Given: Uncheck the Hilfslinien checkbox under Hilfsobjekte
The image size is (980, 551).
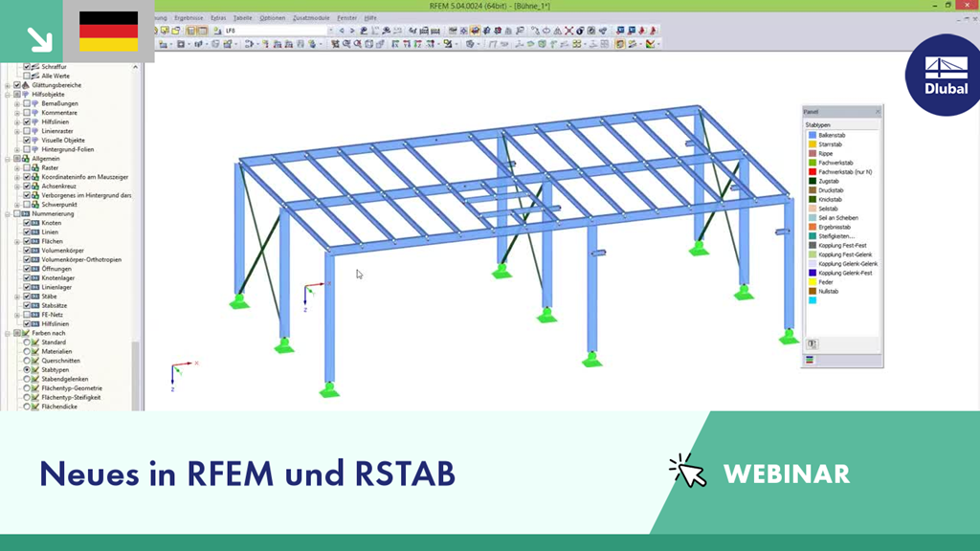Looking at the screenshot, I should (x=27, y=121).
